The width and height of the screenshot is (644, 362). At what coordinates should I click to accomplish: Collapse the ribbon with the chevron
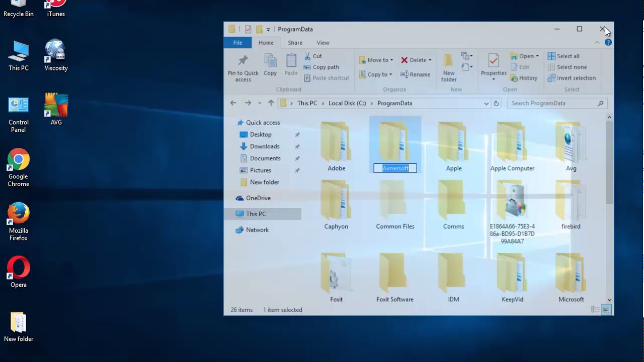tap(598, 43)
